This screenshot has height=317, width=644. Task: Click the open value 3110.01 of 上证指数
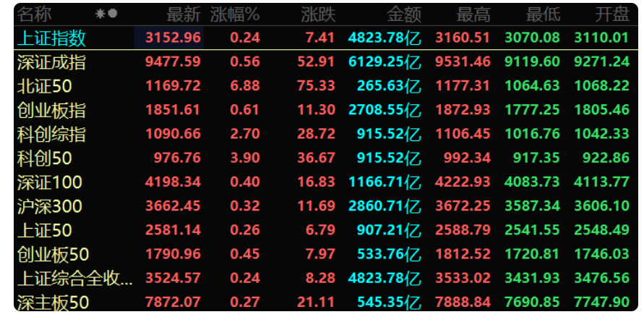pyautogui.click(x=601, y=38)
